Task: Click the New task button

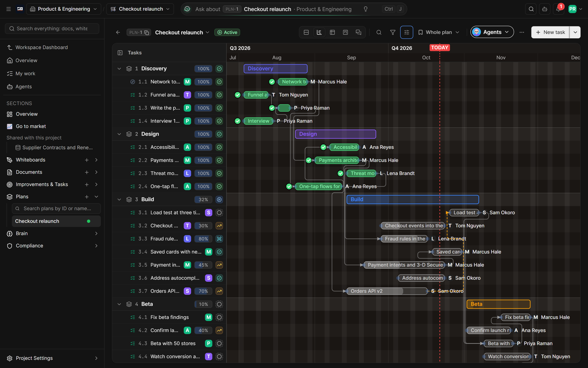Action: pos(550,32)
